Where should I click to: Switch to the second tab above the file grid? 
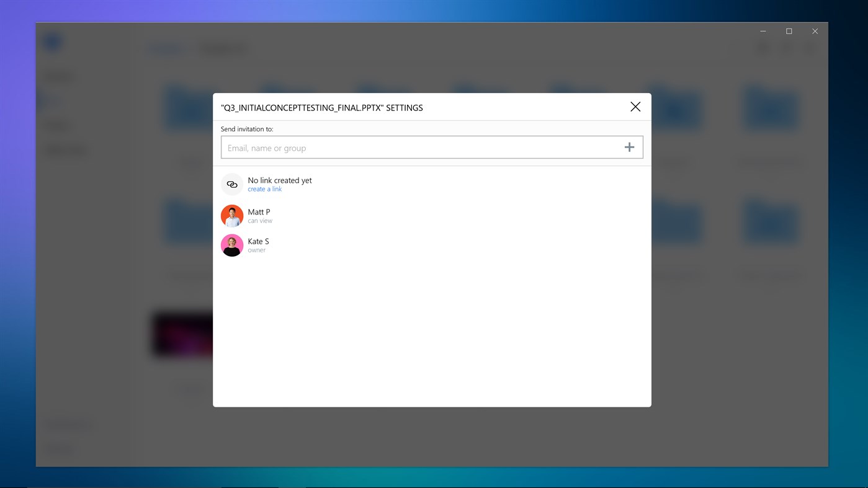click(222, 48)
